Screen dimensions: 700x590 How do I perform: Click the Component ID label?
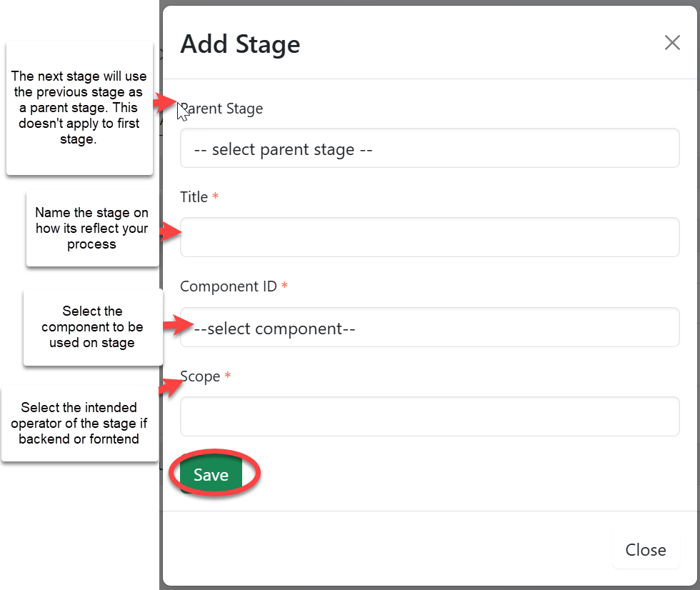point(229,286)
